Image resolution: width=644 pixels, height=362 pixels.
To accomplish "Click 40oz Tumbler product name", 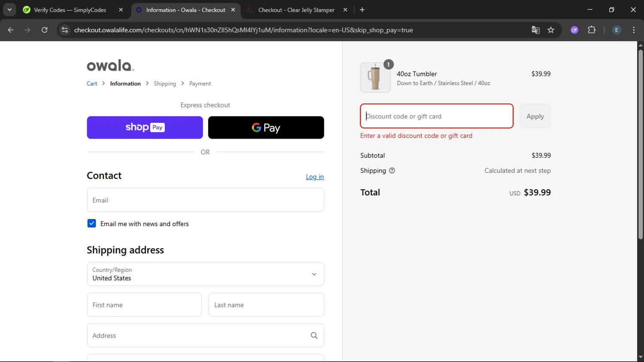I will click(x=417, y=74).
